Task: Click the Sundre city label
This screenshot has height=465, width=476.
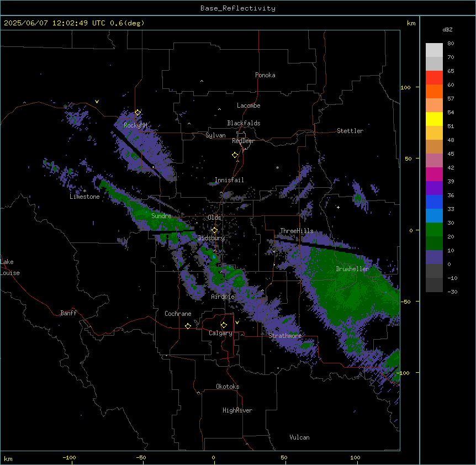Action: click(161, 216)
